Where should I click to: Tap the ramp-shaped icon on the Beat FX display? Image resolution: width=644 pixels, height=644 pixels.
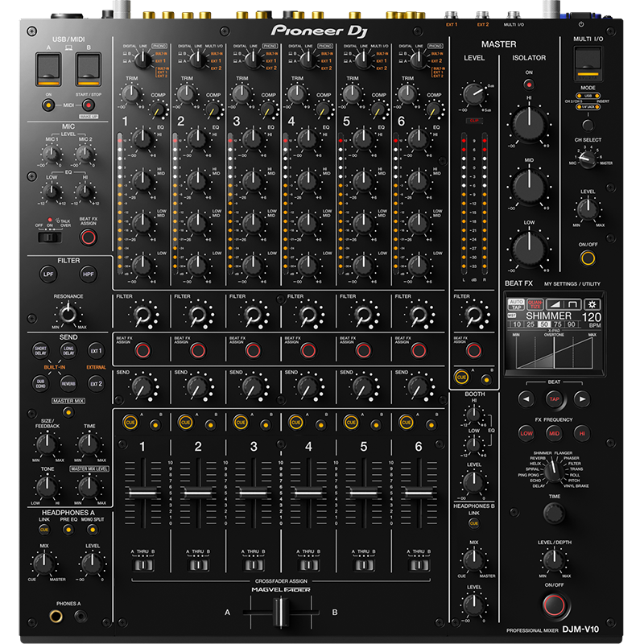click(555, 304)
